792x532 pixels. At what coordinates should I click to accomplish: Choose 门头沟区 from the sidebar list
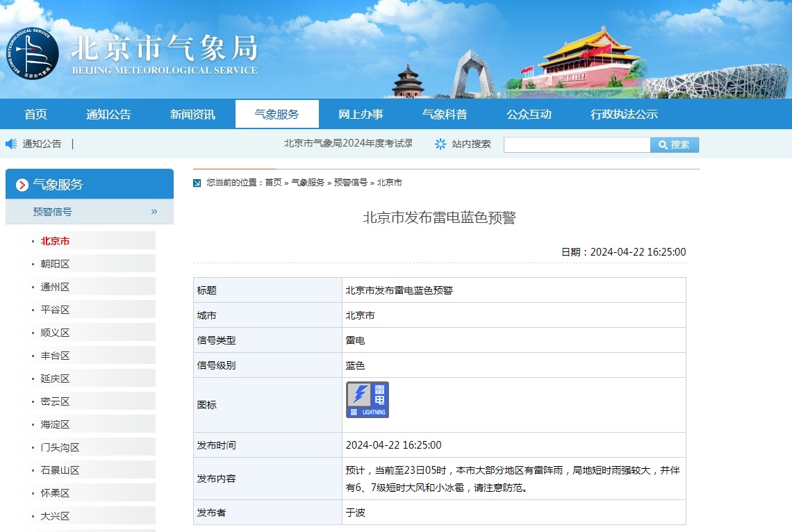60,447
